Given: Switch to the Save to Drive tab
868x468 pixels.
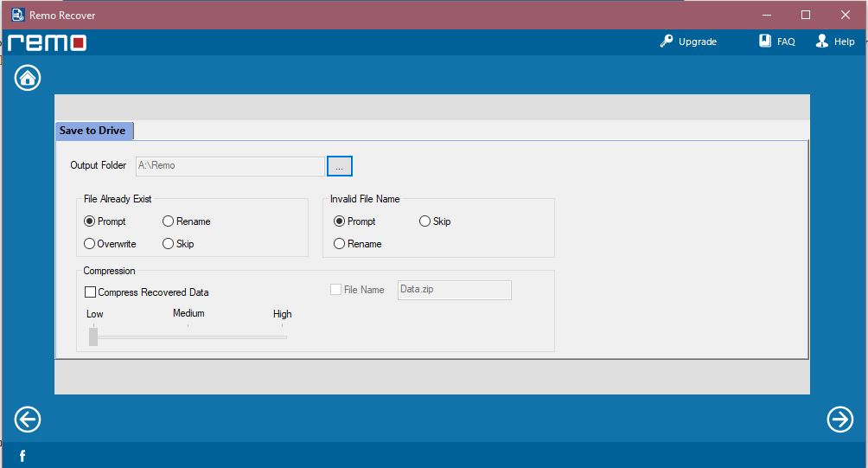Looking at the screenshot, I should point(93,131).
